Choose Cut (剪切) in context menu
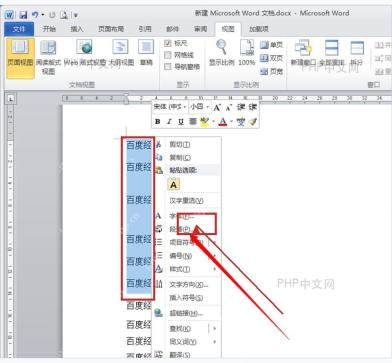This screenshot has width=392, height=363. [187, 145]
